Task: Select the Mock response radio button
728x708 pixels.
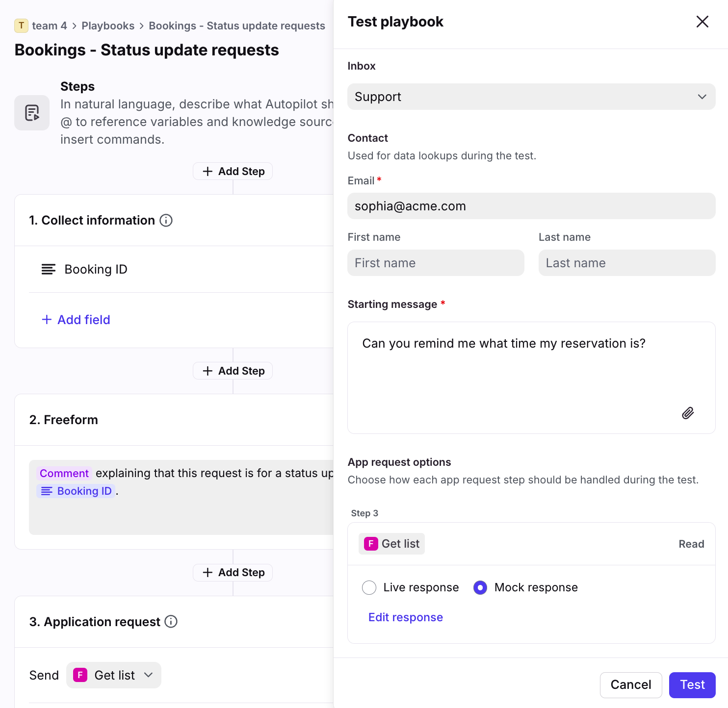Action: 480,587
